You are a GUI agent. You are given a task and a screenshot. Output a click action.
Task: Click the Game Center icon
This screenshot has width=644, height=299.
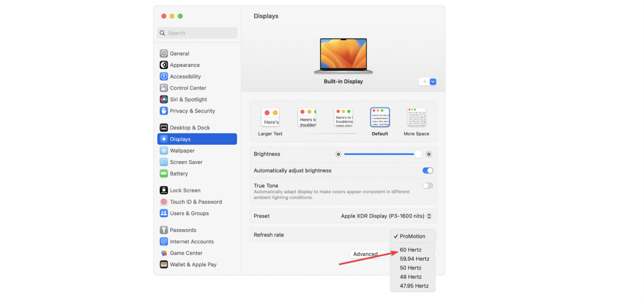click(164, 253)
